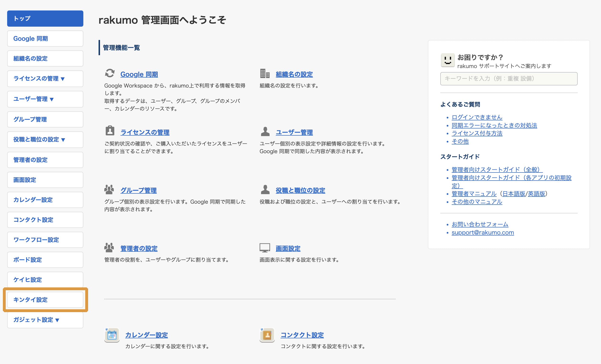Select トップ in the sidebar

(45, 19)
